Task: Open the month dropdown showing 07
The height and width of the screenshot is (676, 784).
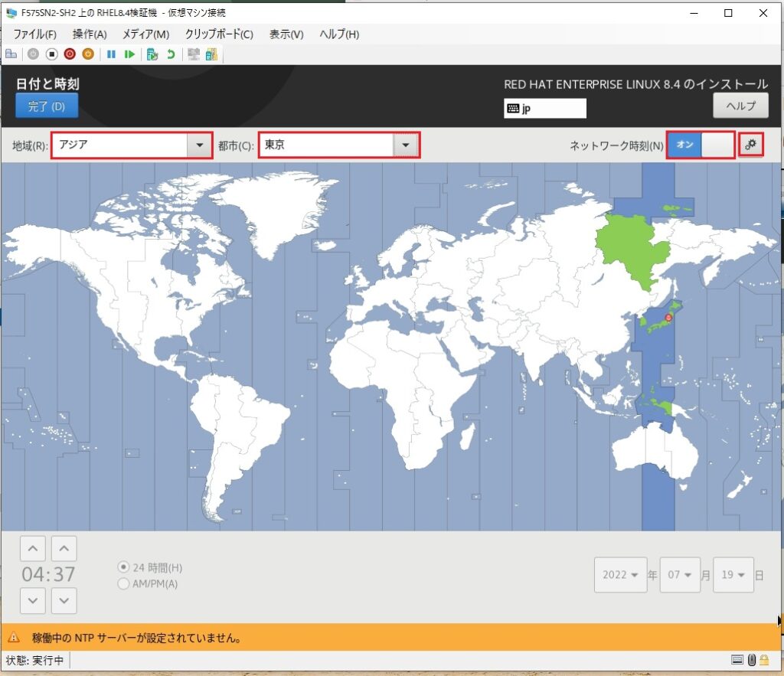Action: [680, 575]
